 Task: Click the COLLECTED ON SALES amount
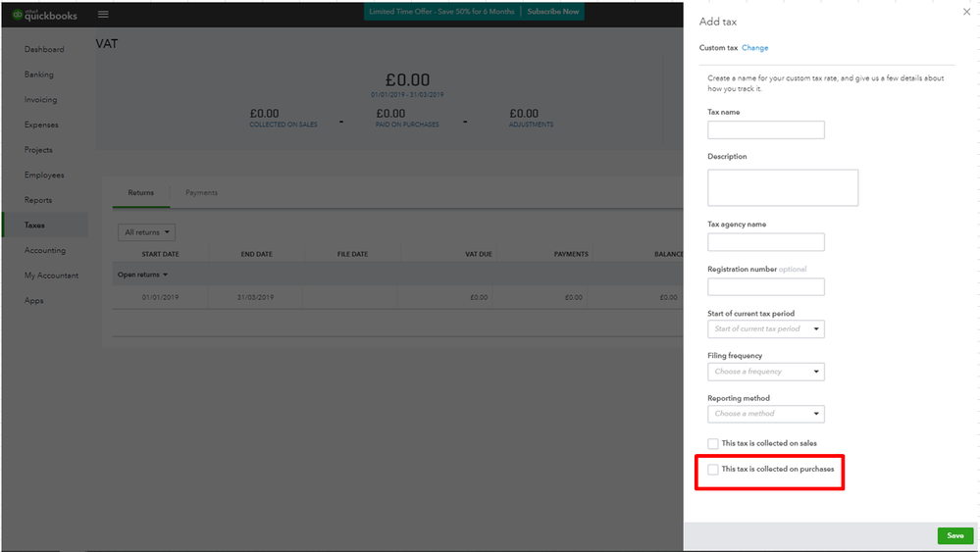point(265,114)
